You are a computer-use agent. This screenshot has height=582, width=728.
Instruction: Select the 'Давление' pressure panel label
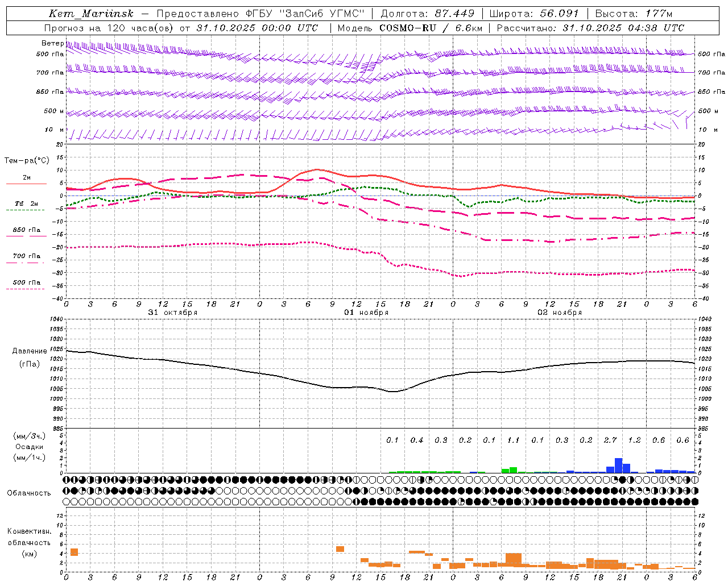[30, 351]
